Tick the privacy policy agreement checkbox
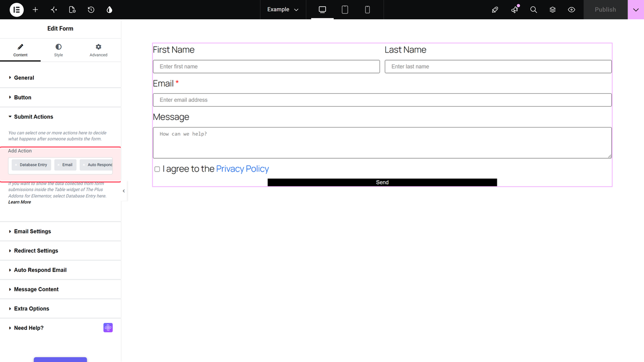 coord(157,169)
